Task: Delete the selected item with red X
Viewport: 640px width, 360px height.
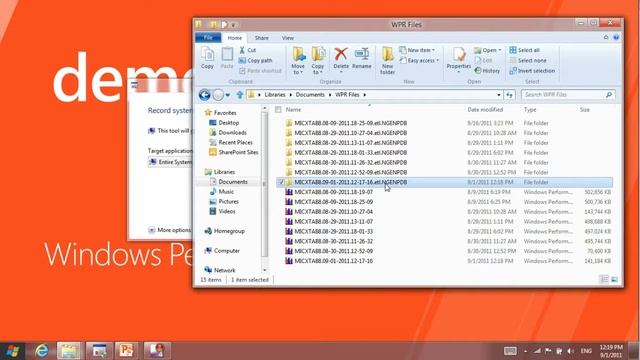Action: 341,59
